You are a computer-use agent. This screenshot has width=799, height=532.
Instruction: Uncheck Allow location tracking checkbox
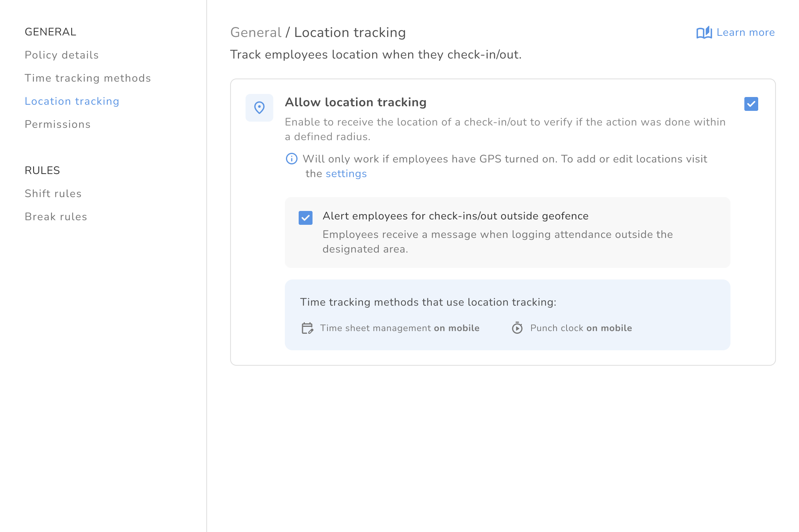[751, 104]
